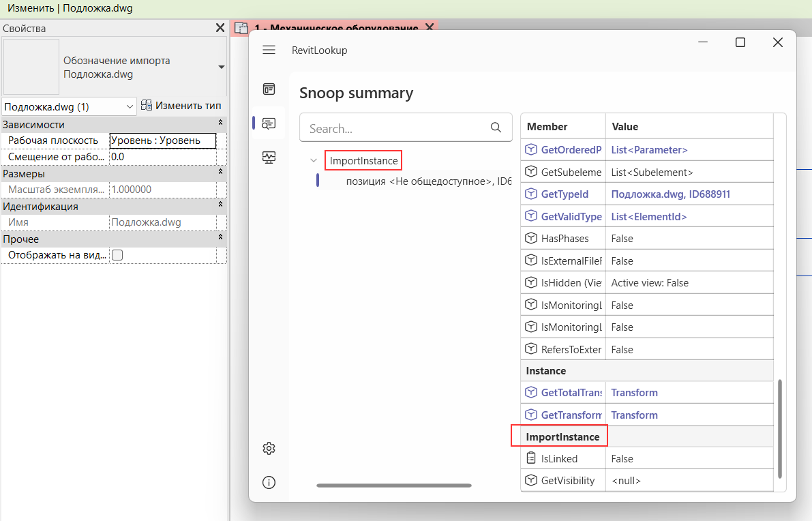Click the GetVisibility method icon
The width and height of the screenshot is (812, 521).
[x=531, y=481]
